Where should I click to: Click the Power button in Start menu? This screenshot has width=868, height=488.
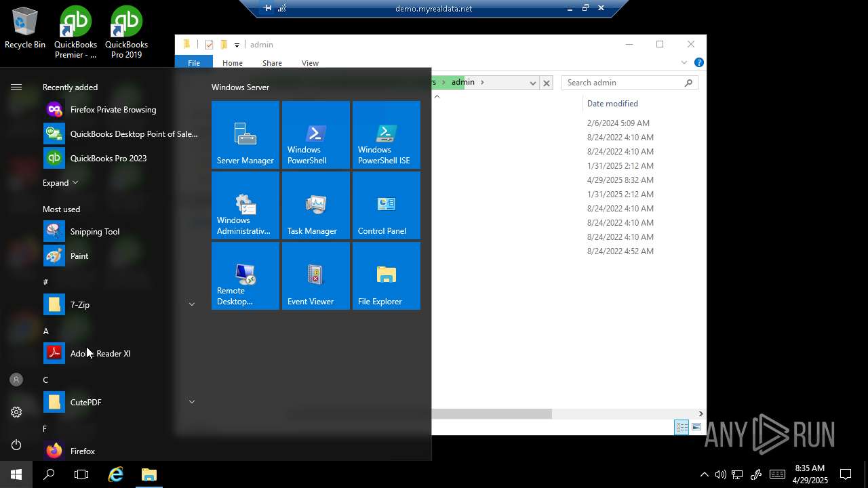16,445
